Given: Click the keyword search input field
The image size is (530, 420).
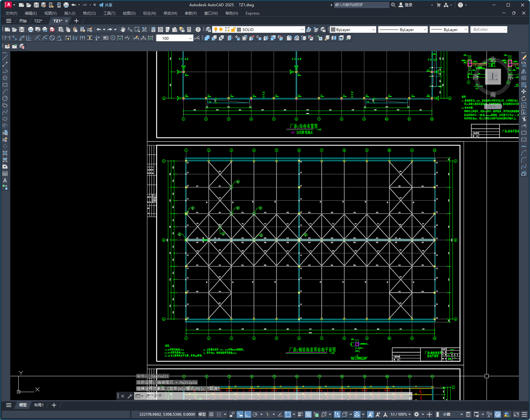Looking at the screenshot, I should click(x=361, y=5).
